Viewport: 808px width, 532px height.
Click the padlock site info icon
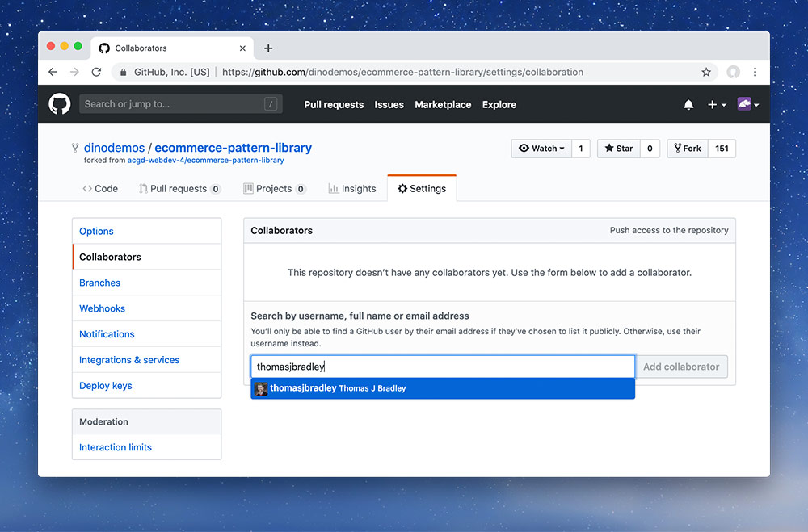(x=123, y=72)
